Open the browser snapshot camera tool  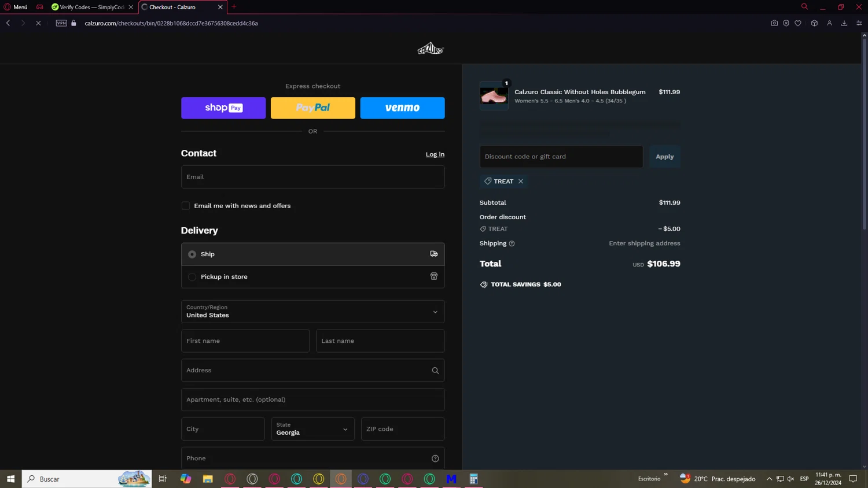click(x=774, y=23)
